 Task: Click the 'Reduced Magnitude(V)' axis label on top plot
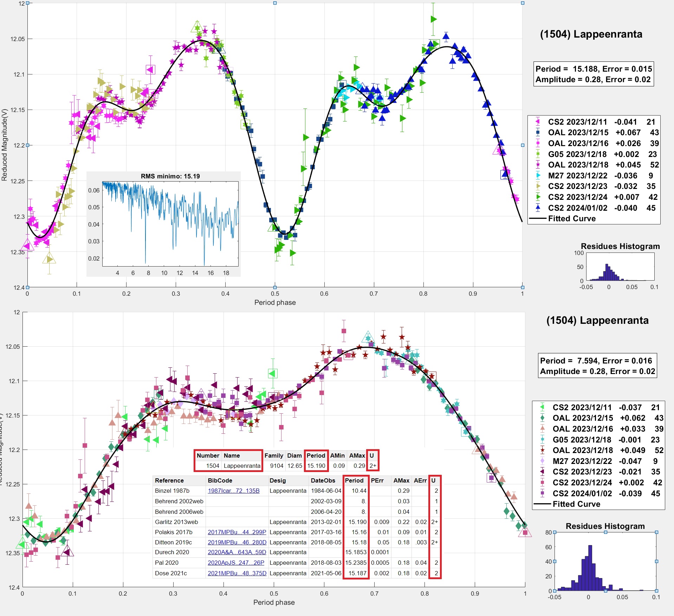(4, 145)
